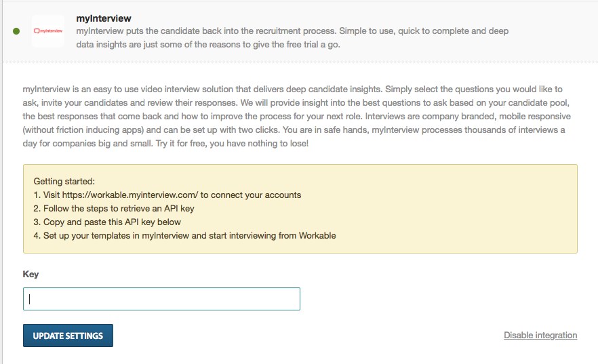Click the 'Disable integration' link
This screenshot has width=598, height=364.
[540, 336]
